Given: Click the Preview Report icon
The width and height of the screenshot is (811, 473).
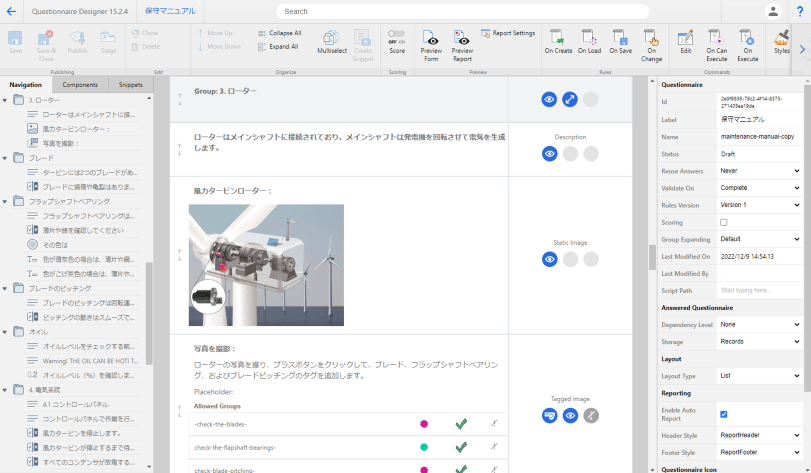Looking at the screenshot, I should coord(462,38).
